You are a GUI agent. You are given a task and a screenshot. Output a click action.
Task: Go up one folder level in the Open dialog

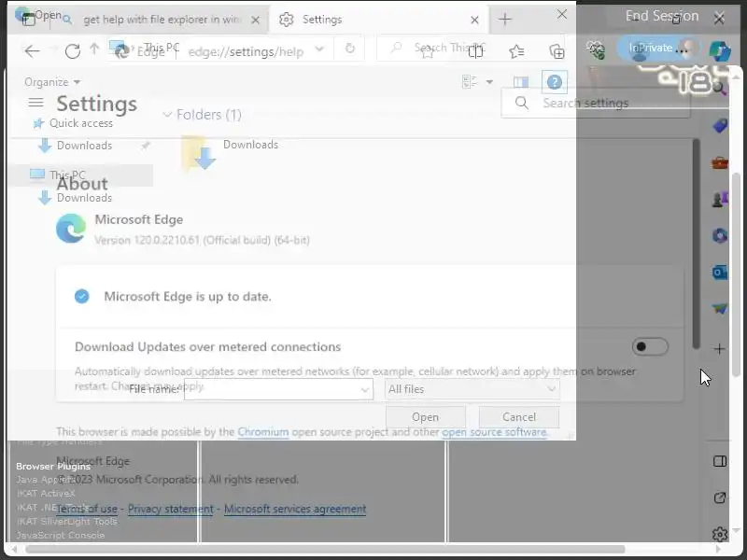tap(94, 49)
